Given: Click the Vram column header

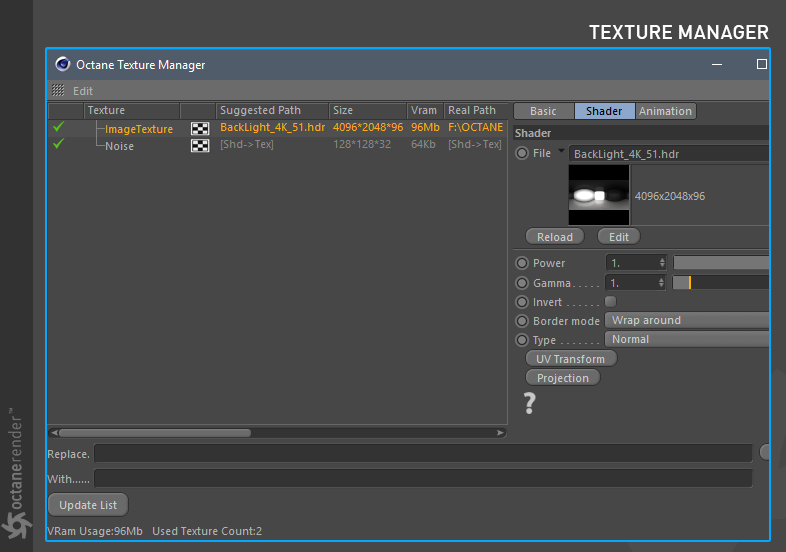Looking at the screenshot, I should pyautogui.click(x=425, y=110).
